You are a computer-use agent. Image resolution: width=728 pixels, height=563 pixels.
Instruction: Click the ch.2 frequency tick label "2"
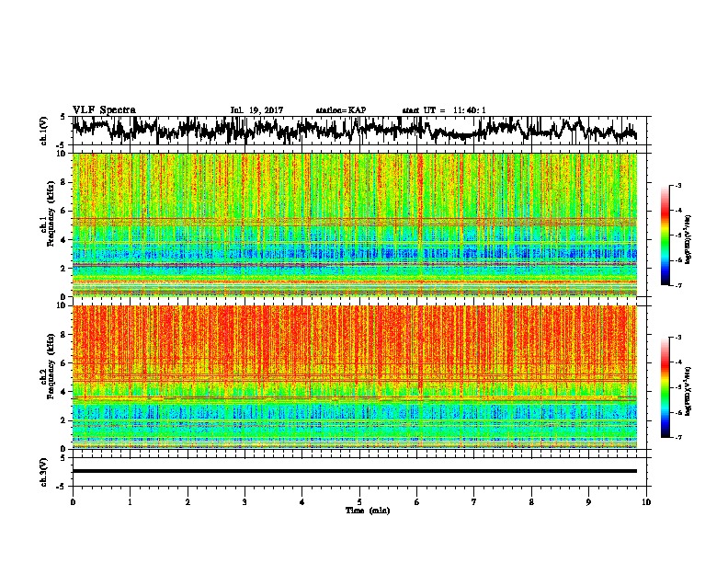[x=64, y=420]
